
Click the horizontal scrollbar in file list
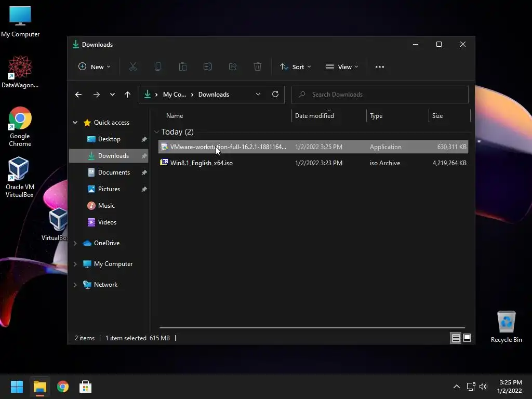click(312, 328)
